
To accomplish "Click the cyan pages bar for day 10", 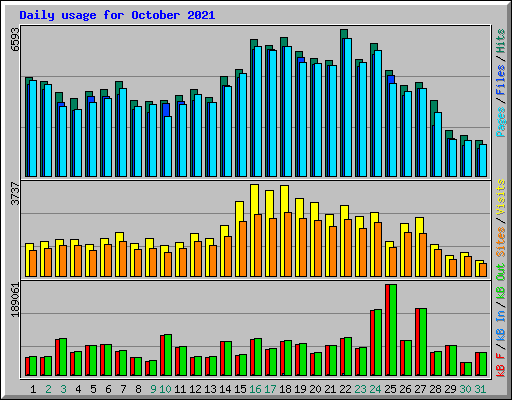I will (x=168, y=146).
